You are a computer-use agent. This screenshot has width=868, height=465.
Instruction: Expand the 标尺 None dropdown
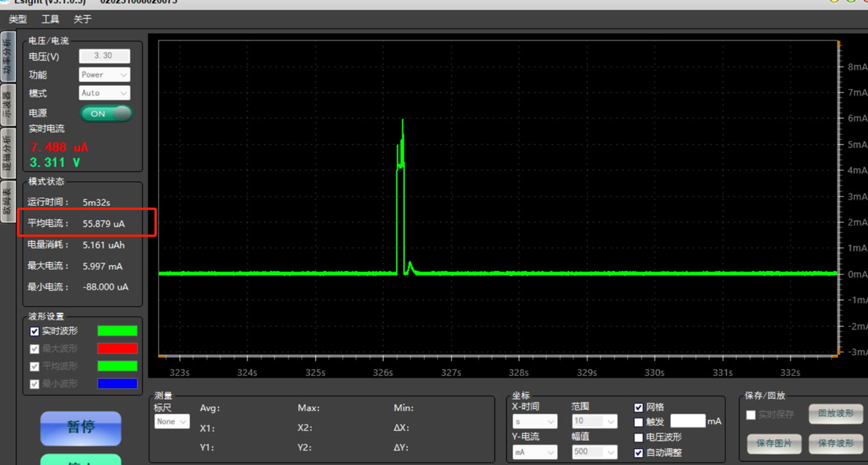(x=171, y=422)
